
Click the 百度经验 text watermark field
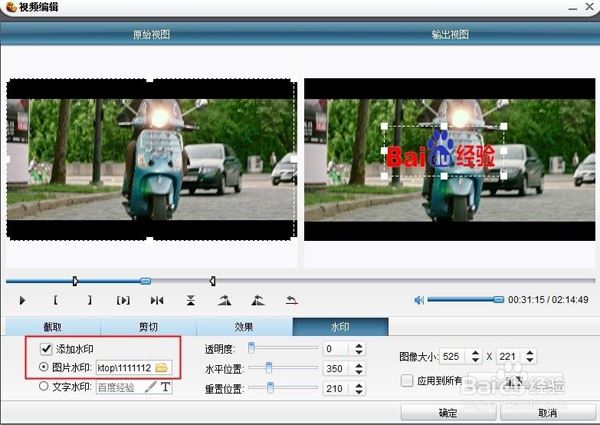[134, 387]
